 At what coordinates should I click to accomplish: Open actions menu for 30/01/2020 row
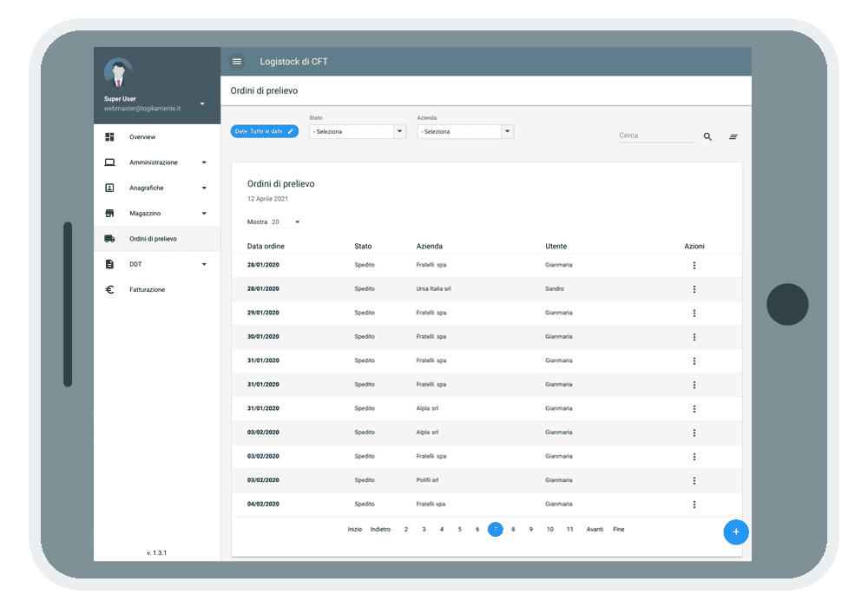(694, 337)
